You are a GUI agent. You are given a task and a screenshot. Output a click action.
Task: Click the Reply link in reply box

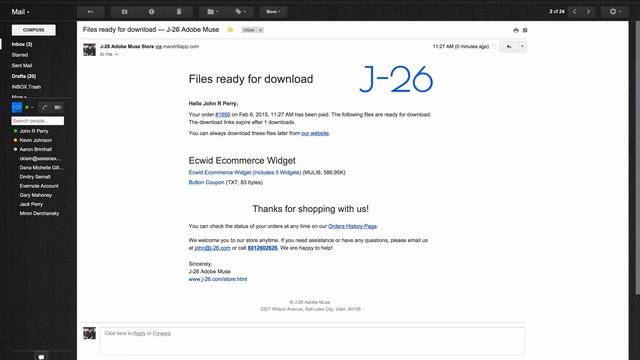[x=139, y=333]
